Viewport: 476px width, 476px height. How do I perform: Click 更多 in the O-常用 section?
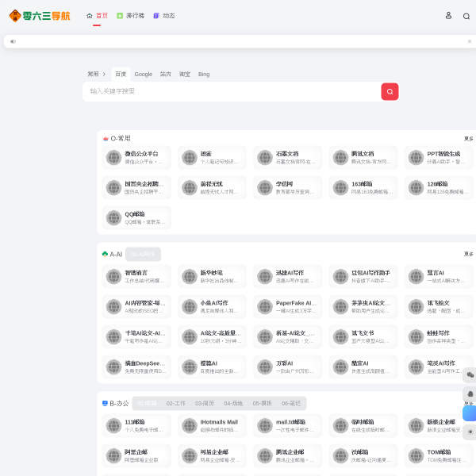click(468, 139)
